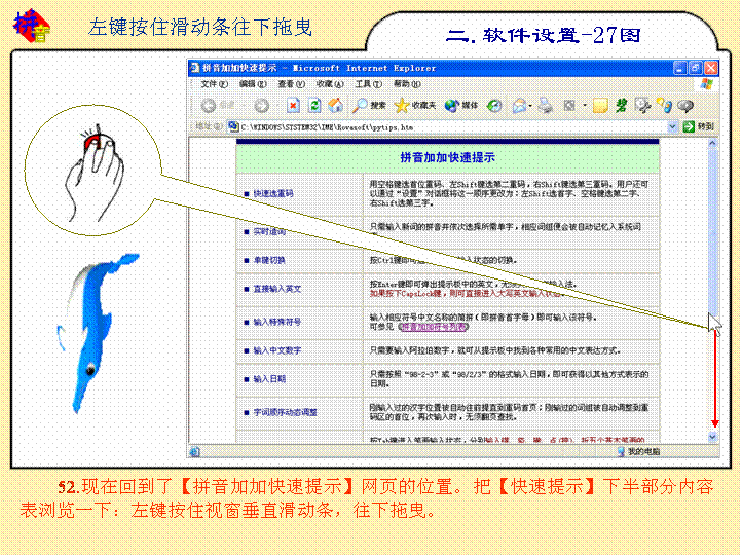The height and width of the screenshot is (555, 740).
Task: Click the 输入中文数字 row label
Action: (277, 351)
